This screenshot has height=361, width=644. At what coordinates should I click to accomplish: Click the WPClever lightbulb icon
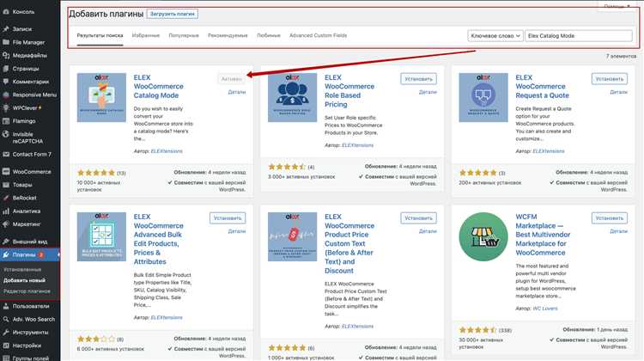pyautogui.click(x=6, y=108)
